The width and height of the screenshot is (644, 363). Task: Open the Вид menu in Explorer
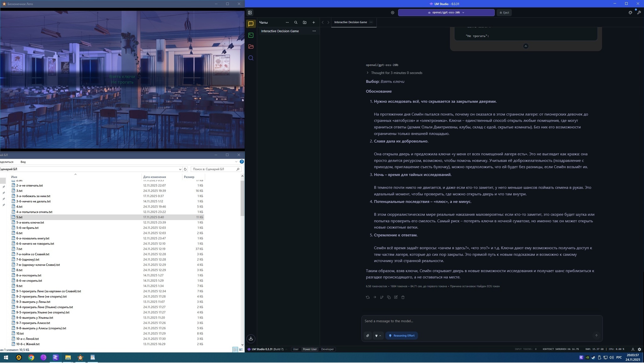[x=23, y=162]
